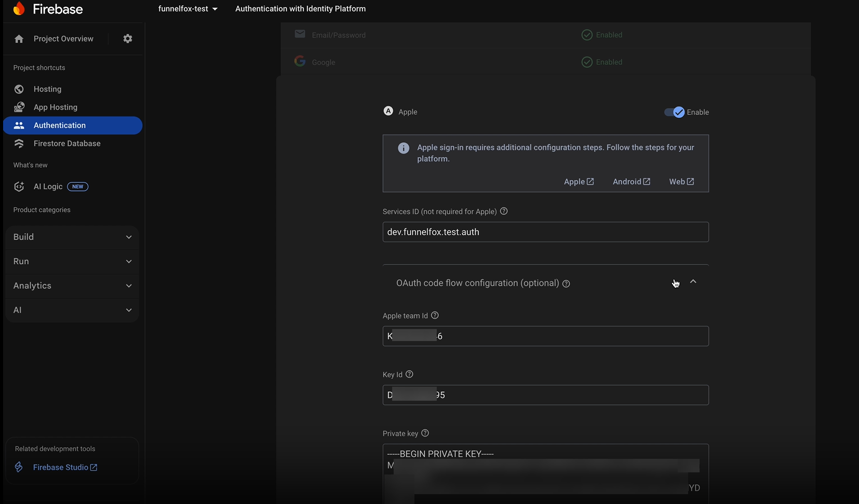
Task: Click help icon beside OAuth code flow configuration
Action: click(x=566, y=284)
